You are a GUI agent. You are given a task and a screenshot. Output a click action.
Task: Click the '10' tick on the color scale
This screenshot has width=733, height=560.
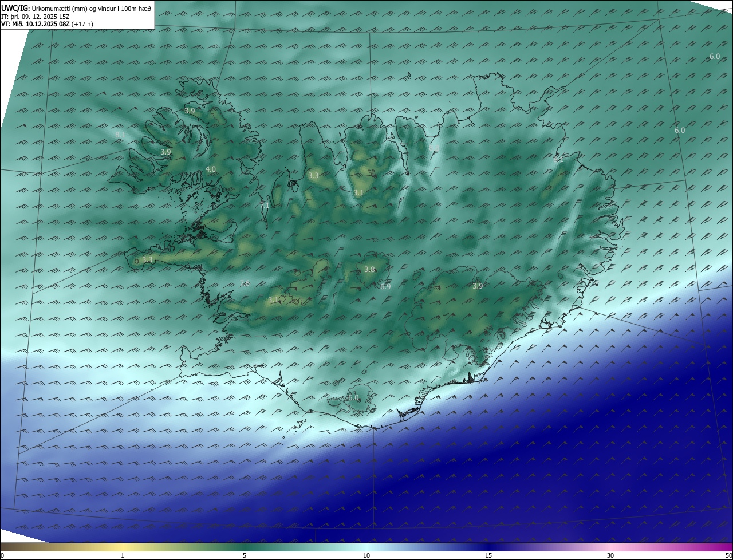point(366,555)
